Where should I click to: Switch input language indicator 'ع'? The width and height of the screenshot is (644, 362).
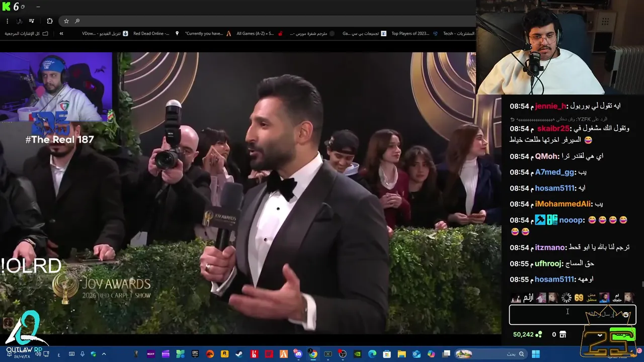click(59, 354)
